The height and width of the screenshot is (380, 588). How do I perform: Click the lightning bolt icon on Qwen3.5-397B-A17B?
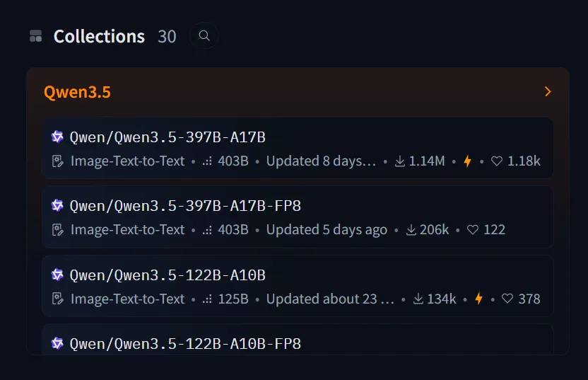467,161
